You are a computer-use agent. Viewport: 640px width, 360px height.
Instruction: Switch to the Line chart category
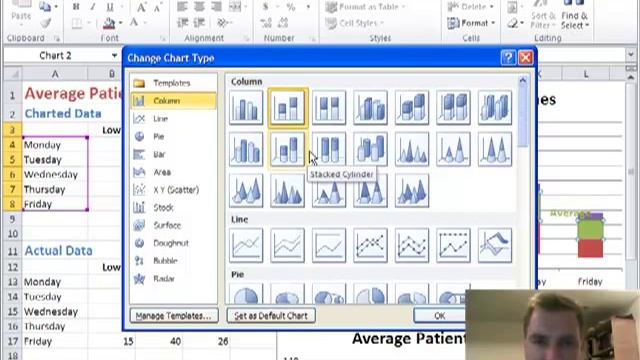[x=173, y=118]
